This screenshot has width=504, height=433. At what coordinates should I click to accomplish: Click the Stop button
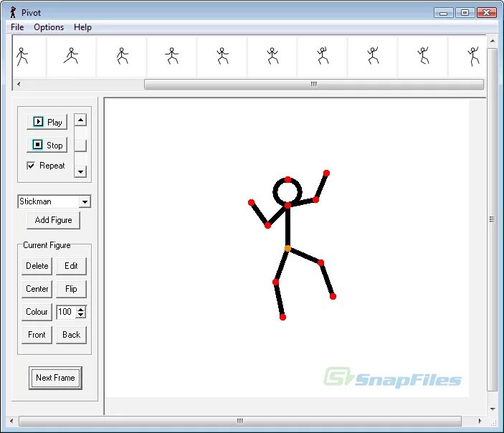click(x=47, y=145)
